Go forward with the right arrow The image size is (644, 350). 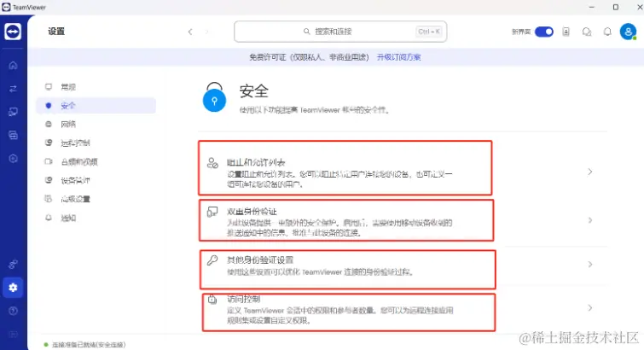tap(207, 32)
